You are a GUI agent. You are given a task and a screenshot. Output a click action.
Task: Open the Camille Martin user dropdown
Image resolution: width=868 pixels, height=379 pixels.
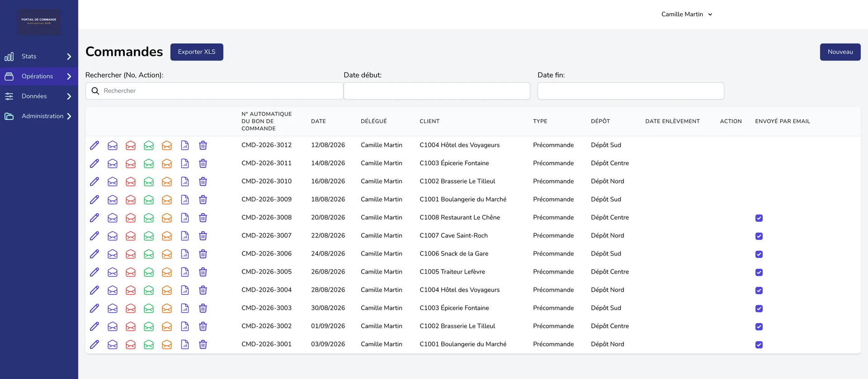click(687, 14)
